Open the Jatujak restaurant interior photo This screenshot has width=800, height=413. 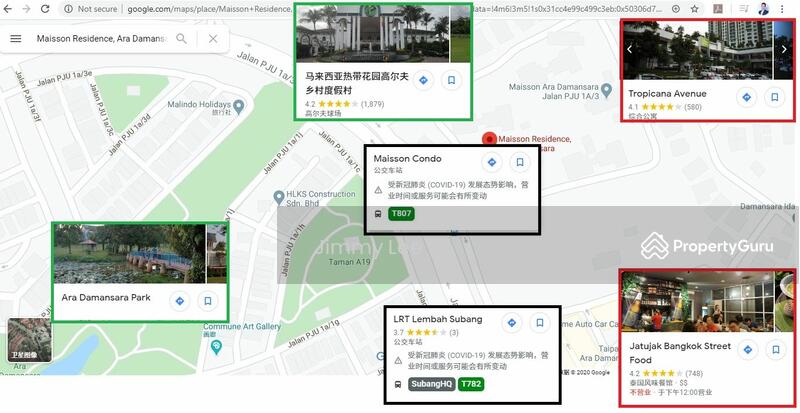point(697,301)
